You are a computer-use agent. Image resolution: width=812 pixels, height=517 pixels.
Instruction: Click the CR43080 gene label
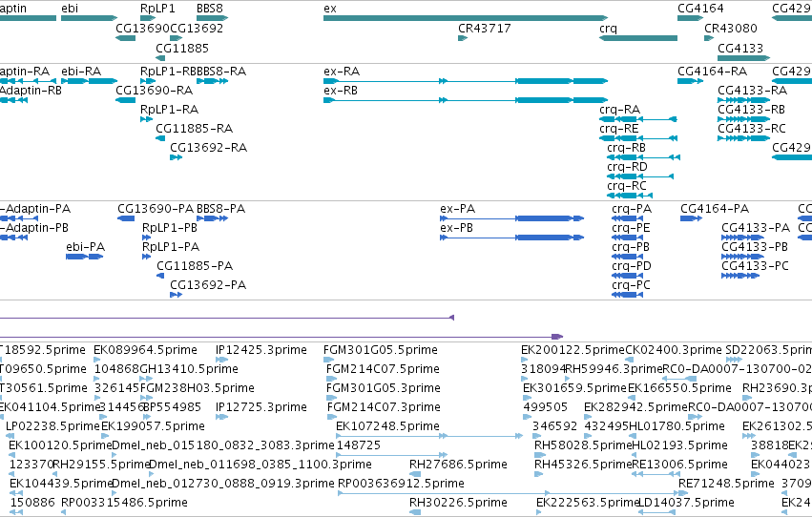(730, 28)
